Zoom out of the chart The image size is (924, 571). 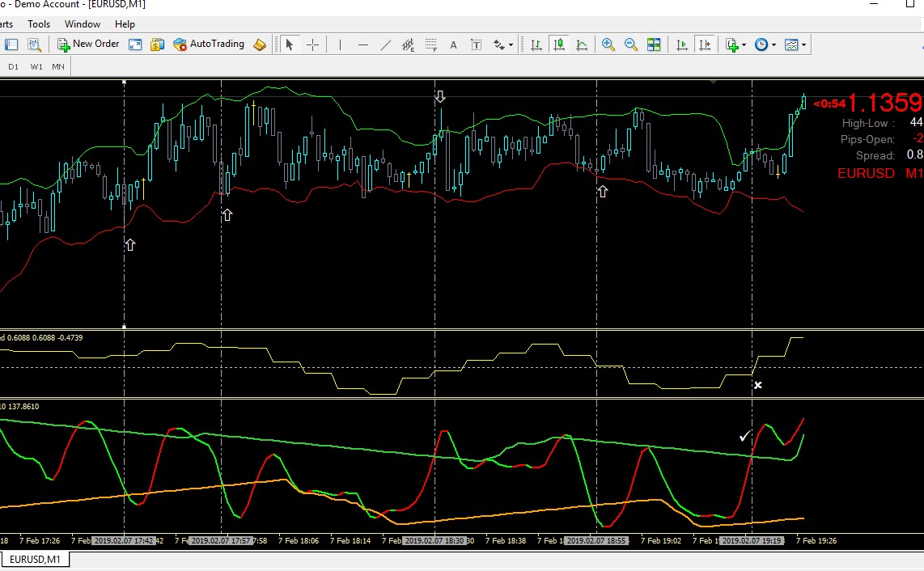click(630, 44)
